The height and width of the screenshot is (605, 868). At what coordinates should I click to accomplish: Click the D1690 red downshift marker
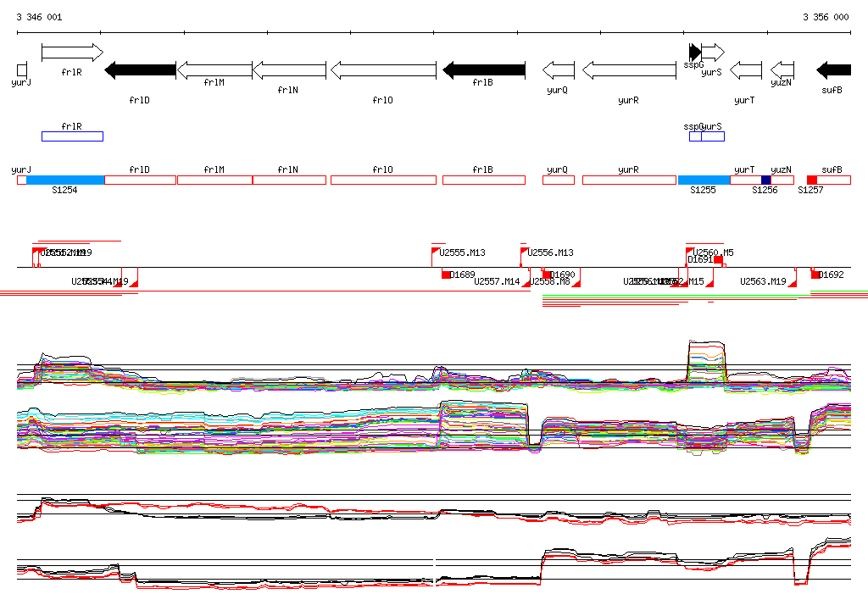tap(547, 275)
